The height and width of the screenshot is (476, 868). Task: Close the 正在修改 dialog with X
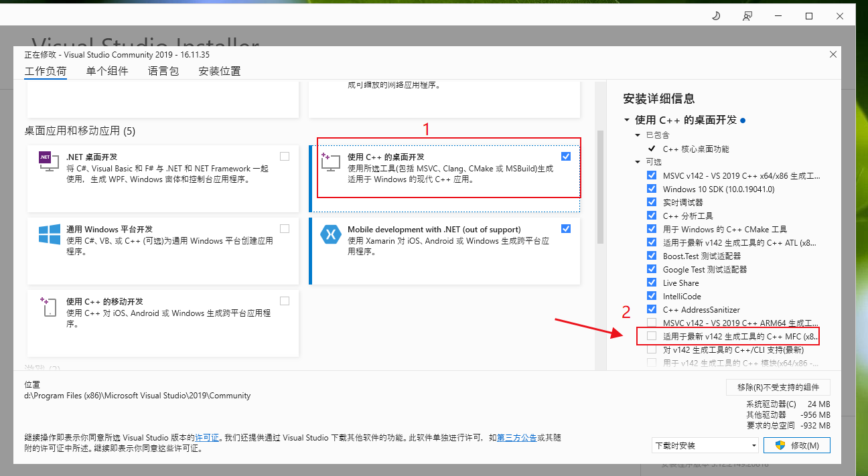point(833,54)
